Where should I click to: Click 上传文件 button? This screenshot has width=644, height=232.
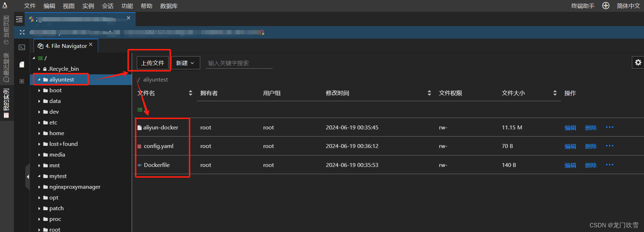pyautogui.click(x=152, y=63)
